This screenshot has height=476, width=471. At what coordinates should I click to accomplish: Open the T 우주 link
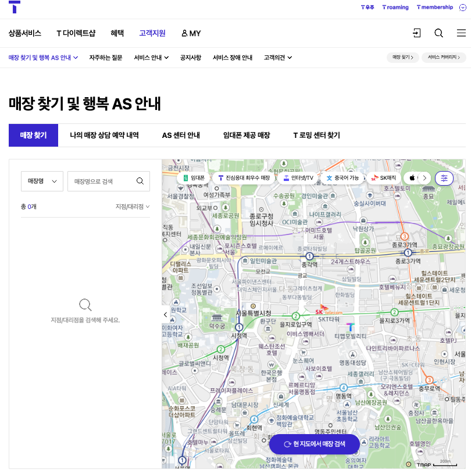(x=367, y=8)
